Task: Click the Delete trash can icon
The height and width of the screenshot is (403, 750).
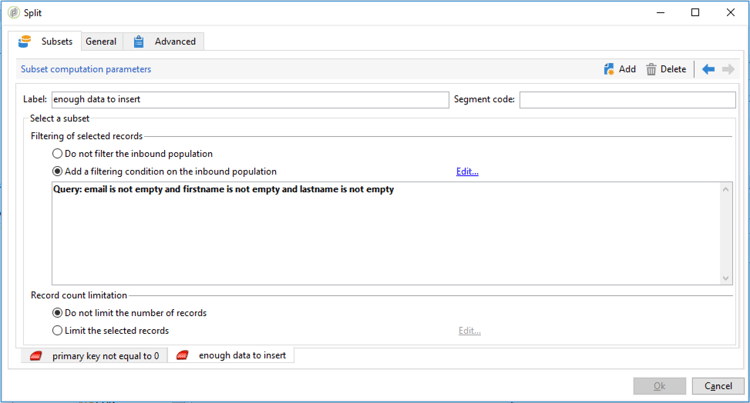Action: coord(651,69)
